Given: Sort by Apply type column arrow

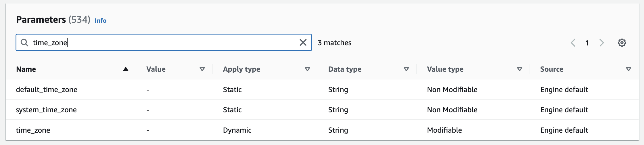Looking at the screenshot, I should point(307,69).
